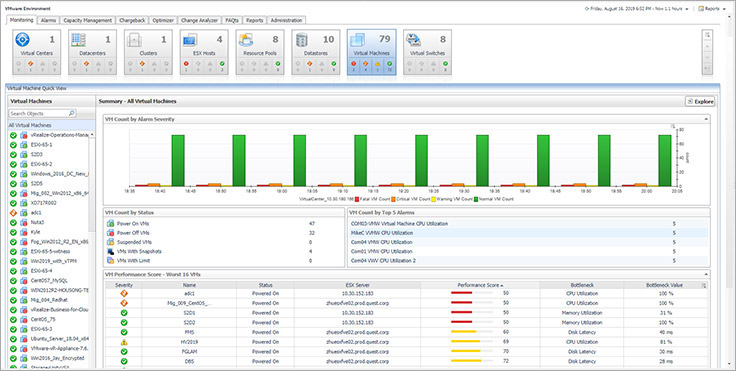Click the ESX Server column header
Viewport: 736px width, 371px height.
(x=357, y=285)
